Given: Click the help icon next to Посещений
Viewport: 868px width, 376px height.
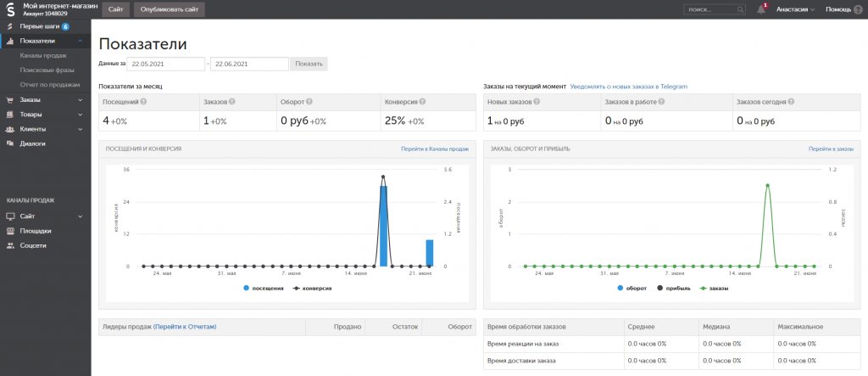Looking at the screenshot, I should click(143, 102).
